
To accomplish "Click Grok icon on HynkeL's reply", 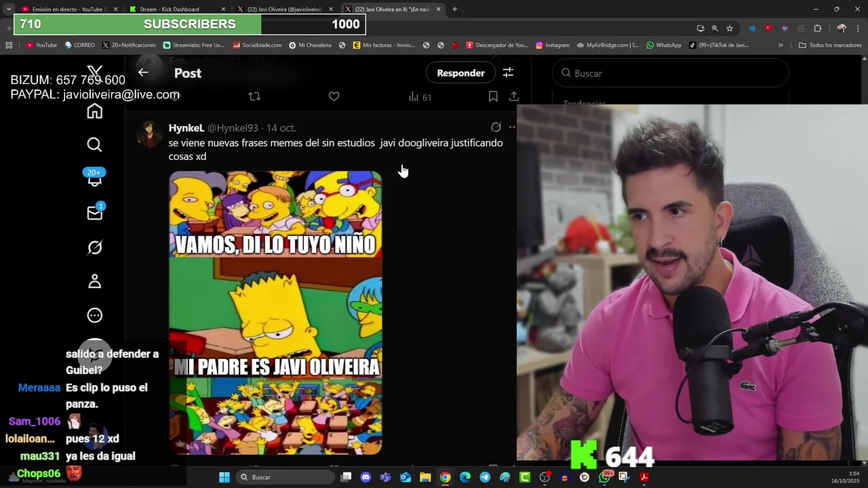I will pos(496,127).
